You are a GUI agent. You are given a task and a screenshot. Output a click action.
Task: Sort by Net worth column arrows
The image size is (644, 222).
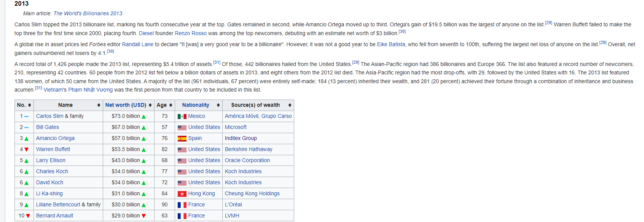(150, 105)
